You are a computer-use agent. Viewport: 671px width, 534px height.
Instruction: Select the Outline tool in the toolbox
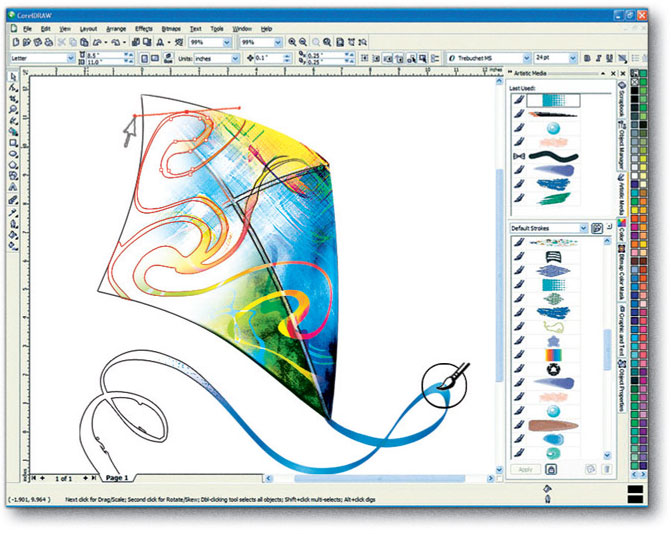pos(13,224)
